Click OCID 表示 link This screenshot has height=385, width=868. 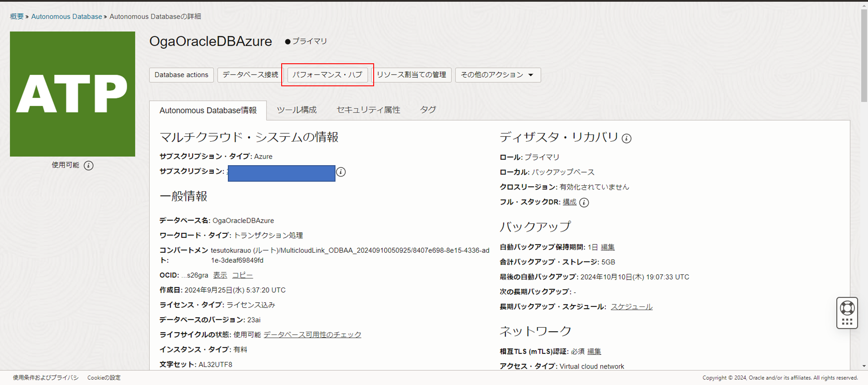pos(220,275)
